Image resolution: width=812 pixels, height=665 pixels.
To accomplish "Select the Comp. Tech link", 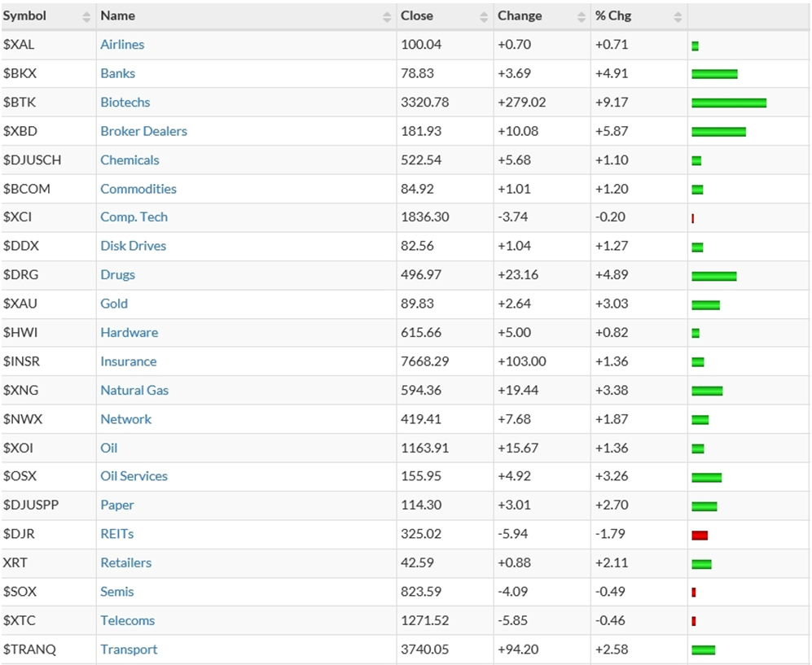I will pos(134,217).
